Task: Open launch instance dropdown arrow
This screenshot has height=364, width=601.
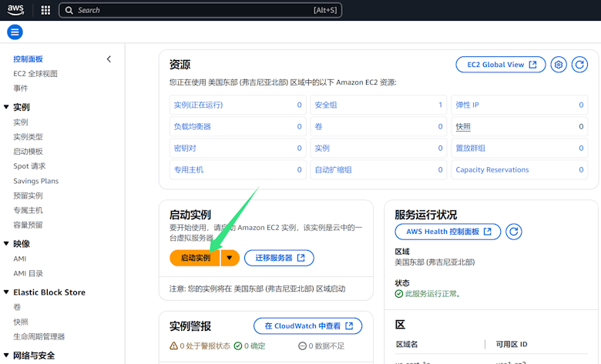Action: (x=230, y=258)
